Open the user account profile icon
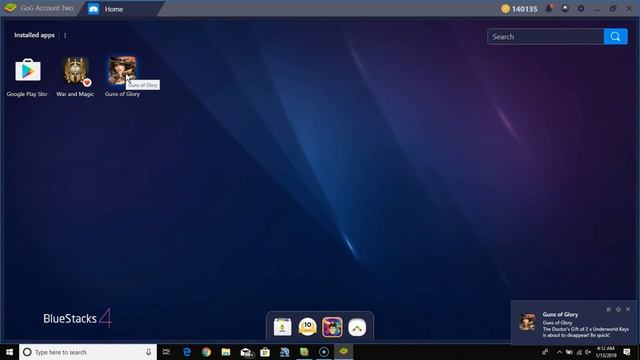The height and width of the screenshot is (360, 640). tap(565, 8)
